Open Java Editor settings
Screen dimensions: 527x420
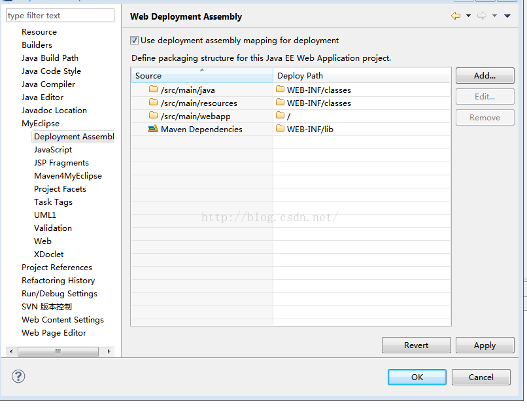(x=42, y=97)
